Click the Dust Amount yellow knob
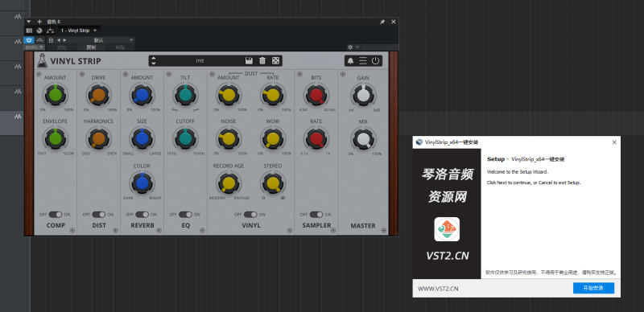 (x=229, y=95)
